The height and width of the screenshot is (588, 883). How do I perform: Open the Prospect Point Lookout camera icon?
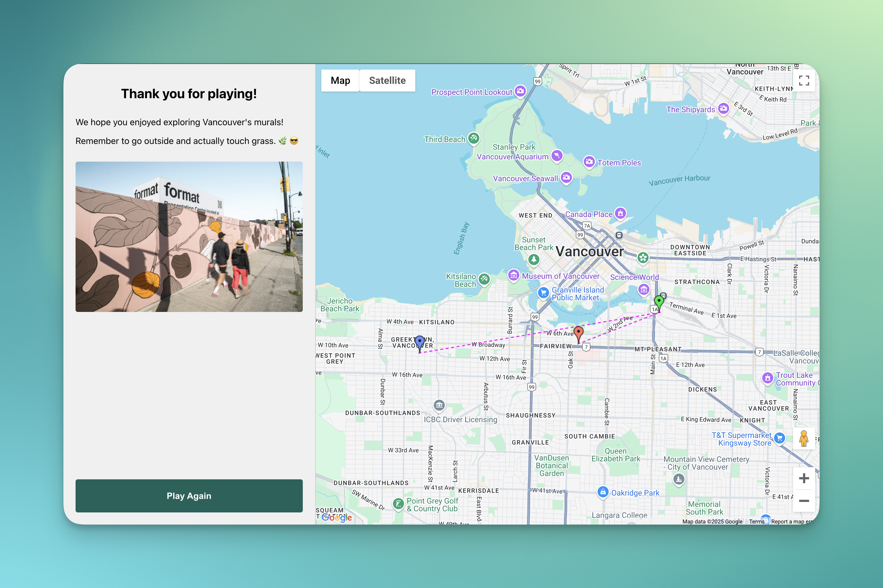click(520, 91)
